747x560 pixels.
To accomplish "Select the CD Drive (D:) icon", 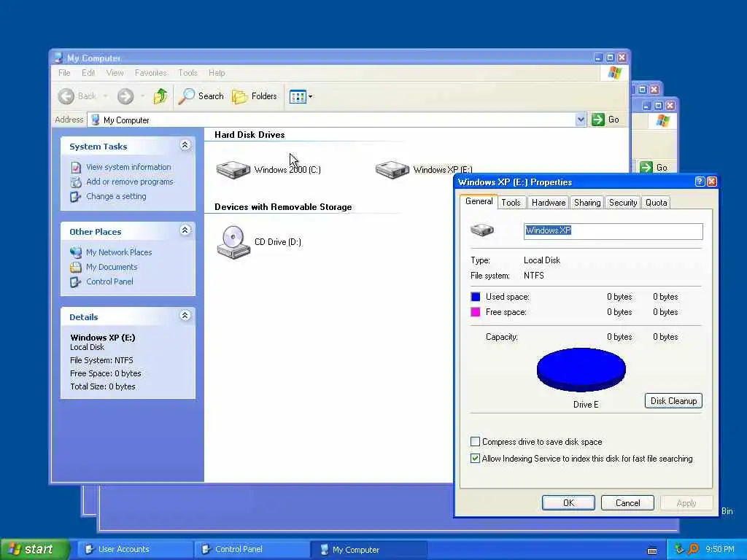I will (233, 242).
